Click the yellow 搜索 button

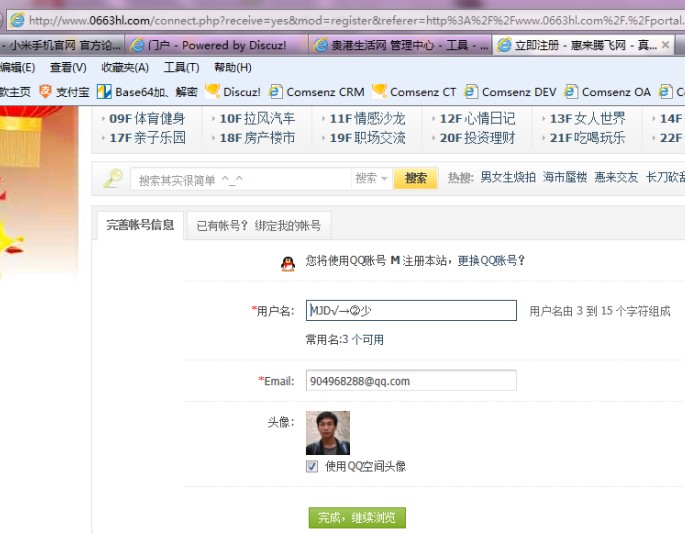tap(415, 178)
